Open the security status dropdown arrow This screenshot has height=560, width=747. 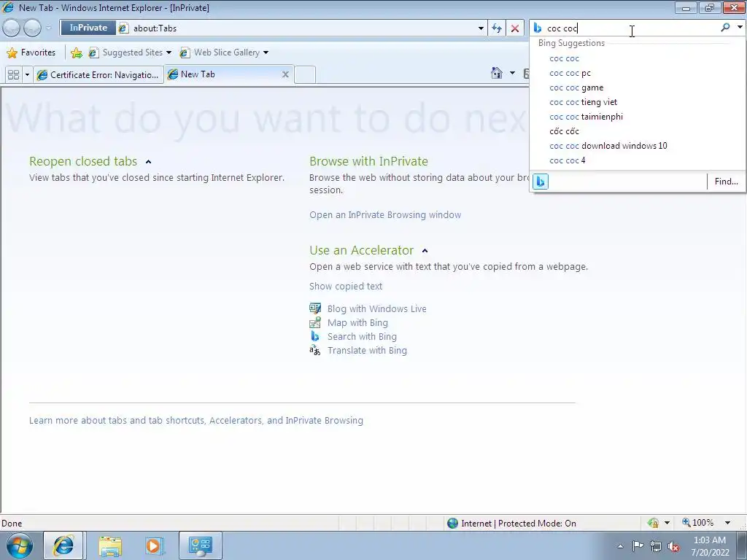[667, 523]
